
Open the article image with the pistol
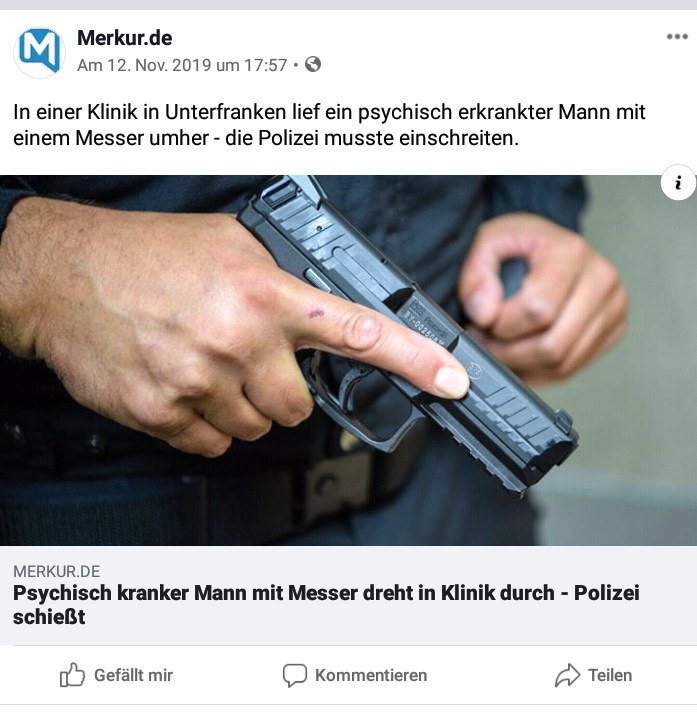point(348,360)
